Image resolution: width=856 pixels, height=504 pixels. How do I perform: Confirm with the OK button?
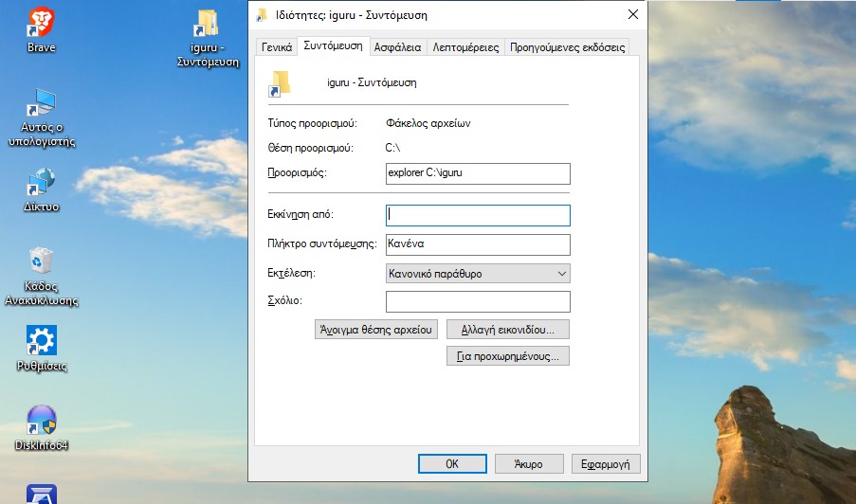click(452, 463)
